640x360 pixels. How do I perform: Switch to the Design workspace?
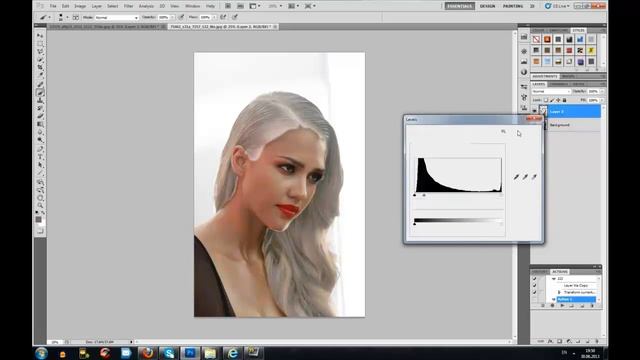click(x=487, y=6)
